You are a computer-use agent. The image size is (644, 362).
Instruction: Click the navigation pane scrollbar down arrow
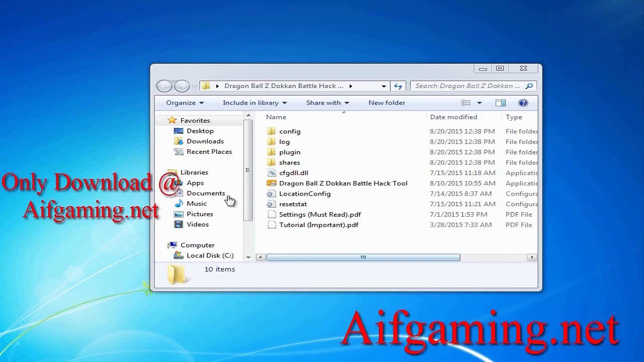click(x=248, y=257)
